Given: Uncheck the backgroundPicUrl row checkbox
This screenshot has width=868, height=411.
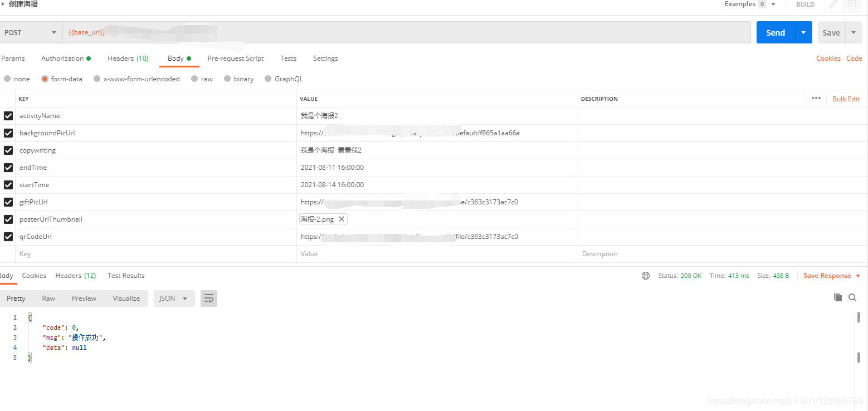Looking at the screenshot, I should pyautogui.click(x=8, y=133).
